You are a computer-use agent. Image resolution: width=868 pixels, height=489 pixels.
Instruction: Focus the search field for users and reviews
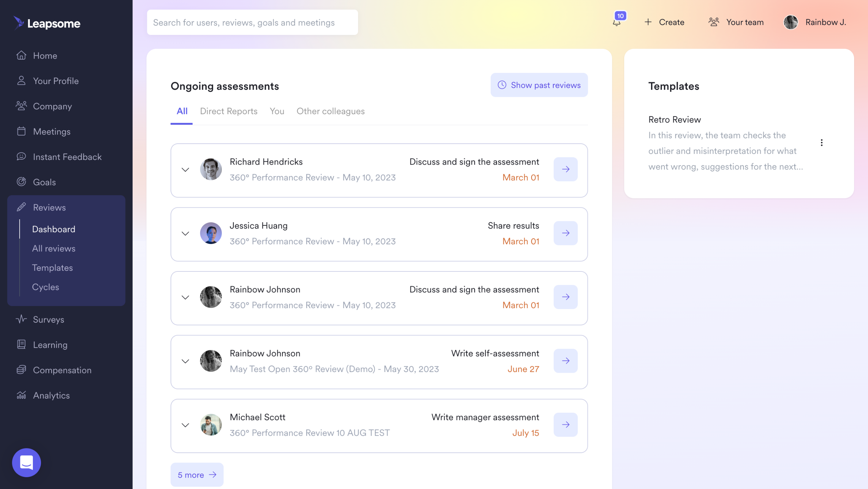click(252, 22)
